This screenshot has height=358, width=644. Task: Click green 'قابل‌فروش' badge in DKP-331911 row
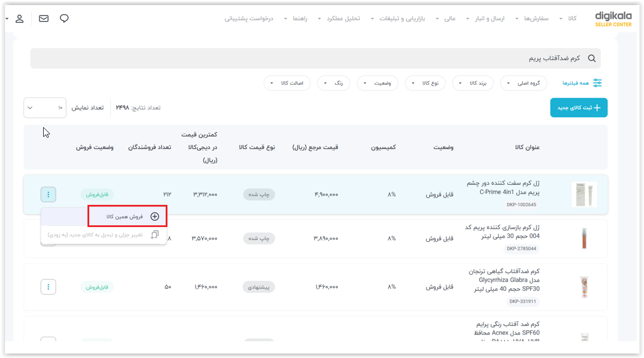click(x=97, y=287)
